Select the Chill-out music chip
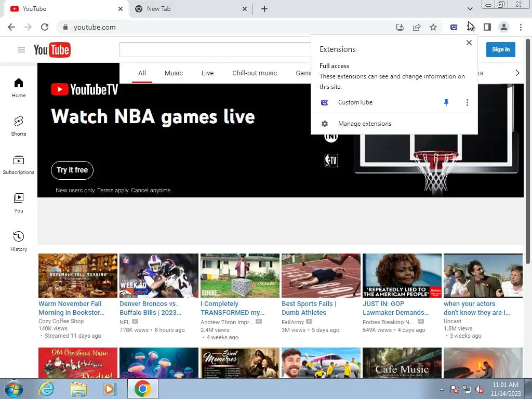The width and height of the screenshot is (532, 399). (255, 73)
